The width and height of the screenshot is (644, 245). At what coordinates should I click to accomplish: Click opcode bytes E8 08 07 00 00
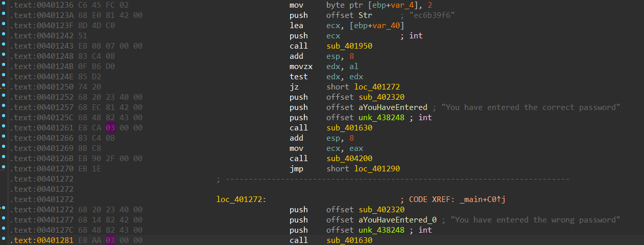[x=111, y=46]
